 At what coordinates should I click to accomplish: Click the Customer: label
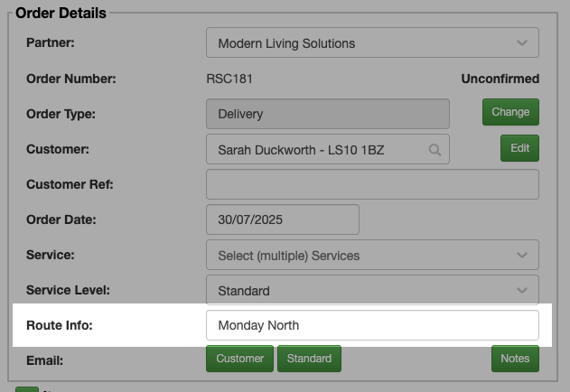click(58, 149)
